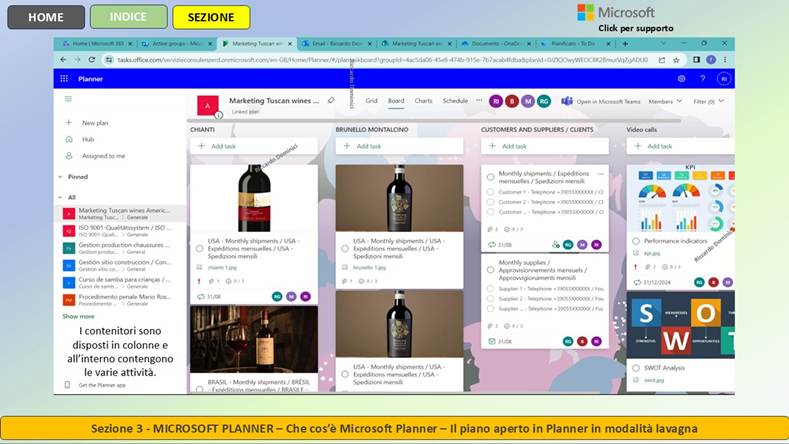Open the Hub home icon
The image size is (789, 444).
[x=68, y=139]
